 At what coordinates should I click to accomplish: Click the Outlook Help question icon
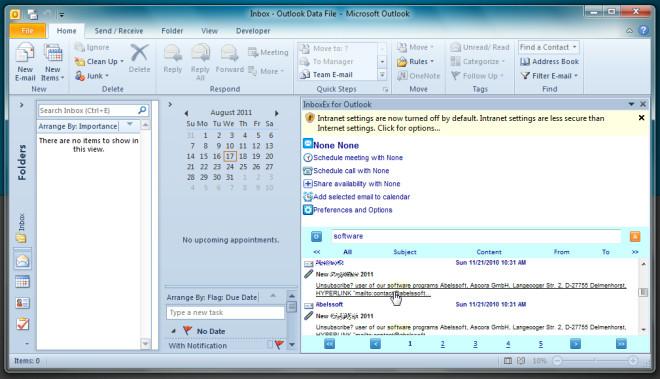point(643,30)
